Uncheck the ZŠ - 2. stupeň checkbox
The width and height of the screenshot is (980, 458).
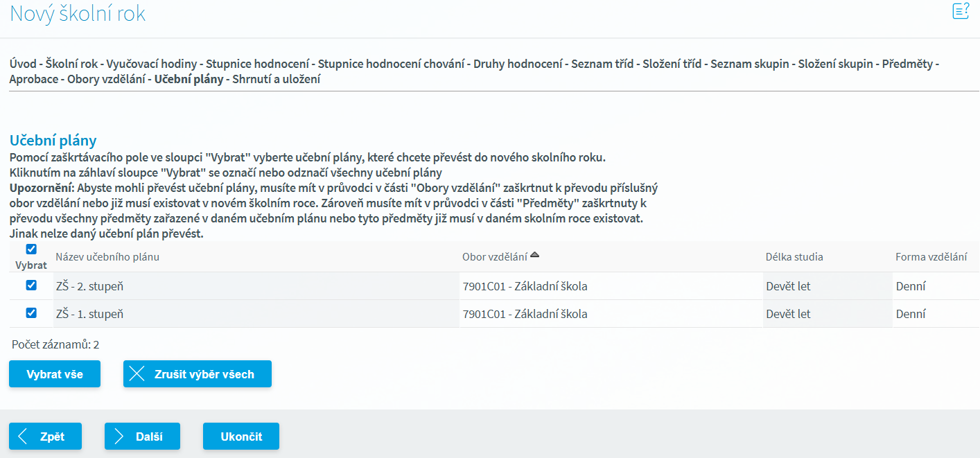tap(31, 285)
